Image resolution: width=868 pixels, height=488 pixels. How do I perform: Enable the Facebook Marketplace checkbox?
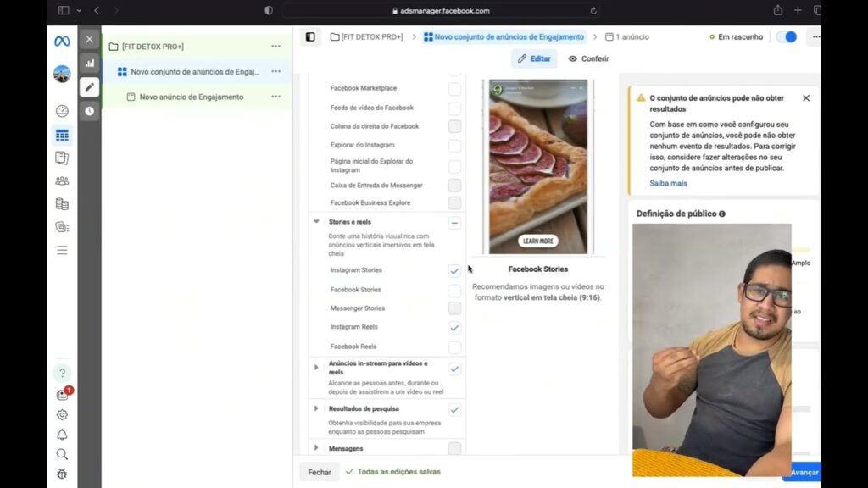point(454,89)
